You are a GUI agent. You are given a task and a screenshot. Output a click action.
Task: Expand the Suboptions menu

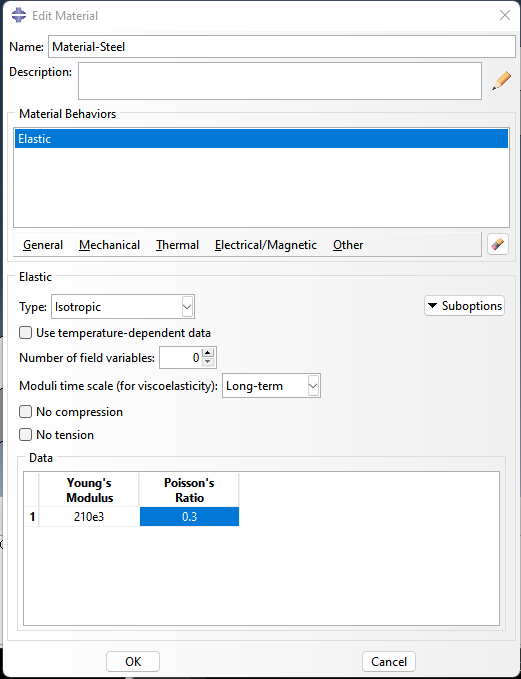(464, 306)
